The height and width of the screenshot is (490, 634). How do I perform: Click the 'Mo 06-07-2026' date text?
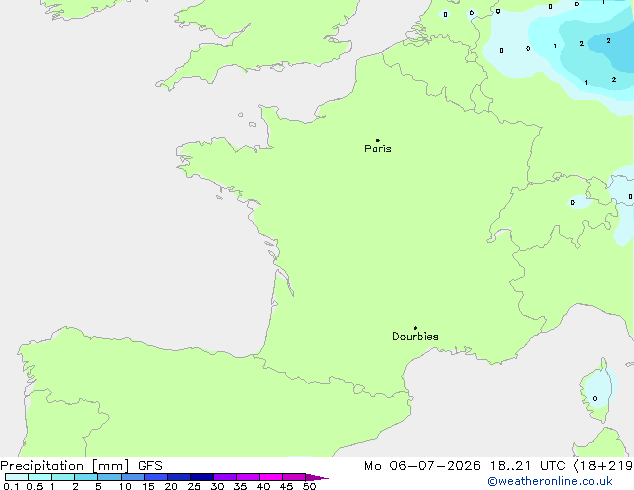[x=422, y=466]
